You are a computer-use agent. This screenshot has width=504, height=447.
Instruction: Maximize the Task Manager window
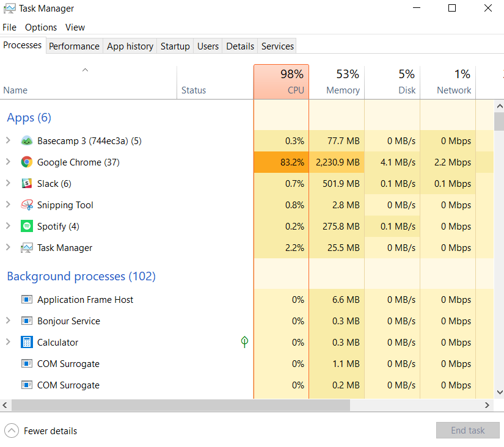(452, 8)
